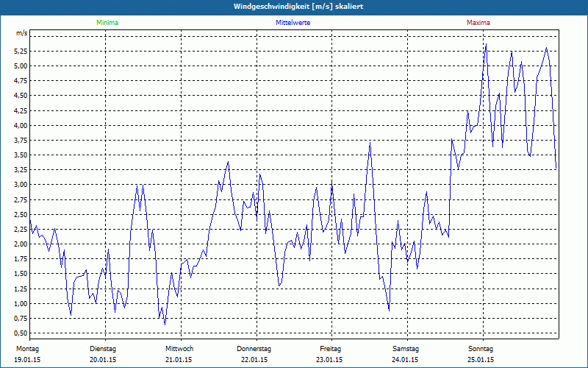588x368 pixels.
Task: Click the 4,75 axis value
Action: coord(21,81)
